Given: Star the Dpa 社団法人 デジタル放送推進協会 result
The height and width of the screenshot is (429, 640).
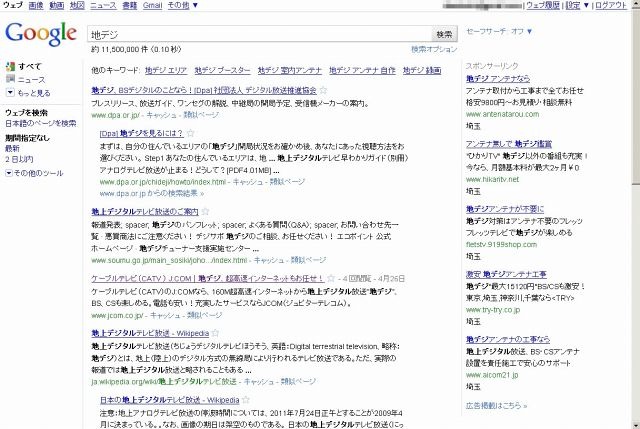Looking at the screenshot, I should (x=323, y=90).
